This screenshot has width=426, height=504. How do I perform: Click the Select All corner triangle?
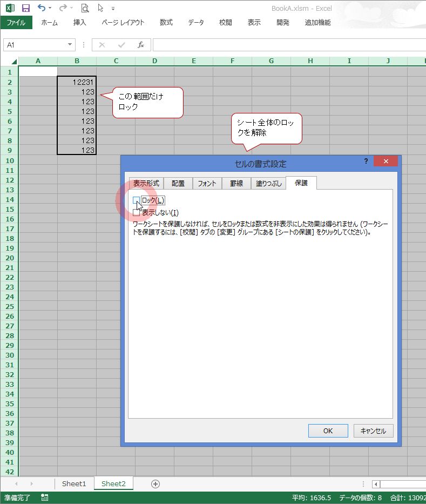[x=11, y=61]
